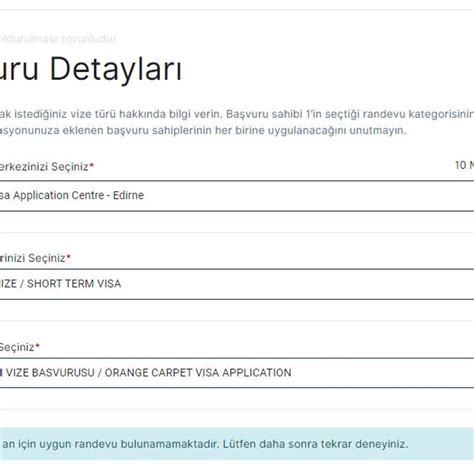The height and width of the screenshot is (474, 474).
Task: Select the faded 'zorunludur' note at top
Action: pos(58,39)
